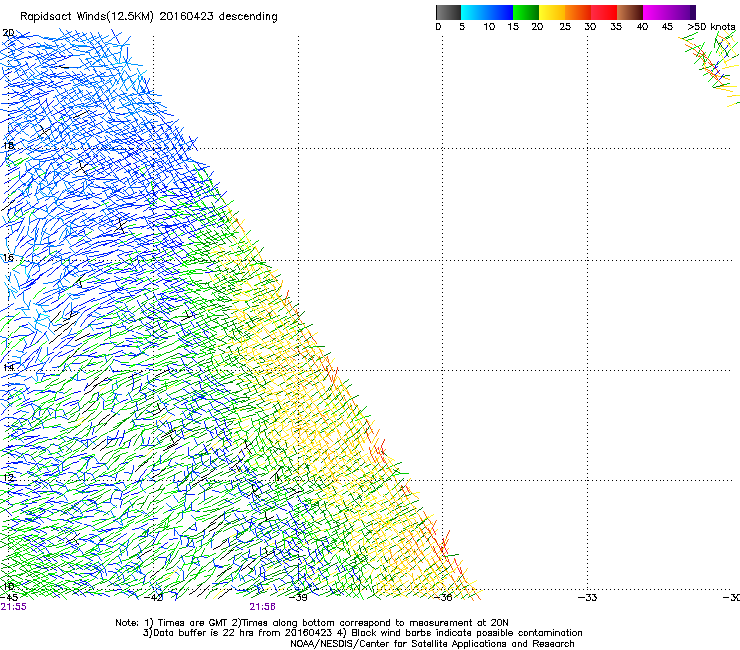Click the Rapidscat Winds title text

tap(149, 16)
